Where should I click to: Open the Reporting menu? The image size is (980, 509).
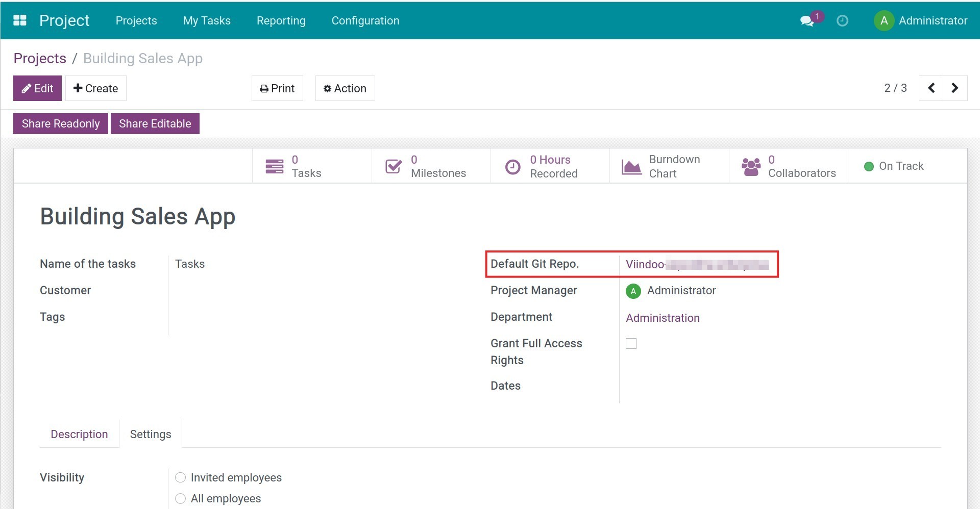pos(281,21)
